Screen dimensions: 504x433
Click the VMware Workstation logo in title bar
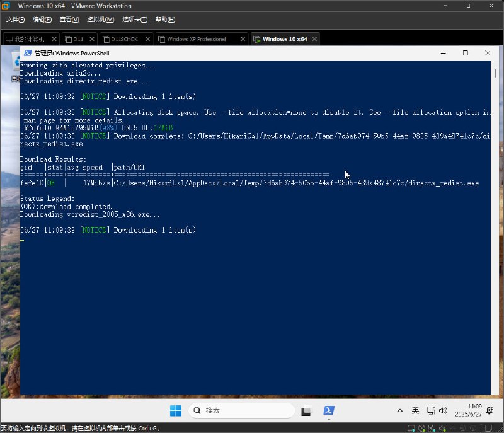(x=6, y=6)
